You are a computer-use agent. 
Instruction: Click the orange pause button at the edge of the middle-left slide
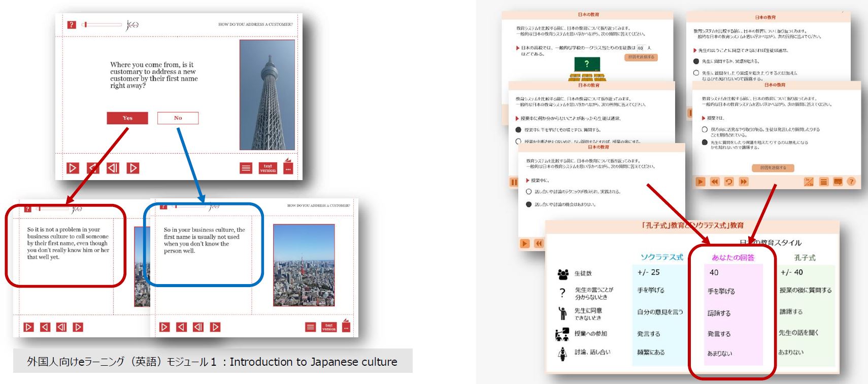(514, 182)
